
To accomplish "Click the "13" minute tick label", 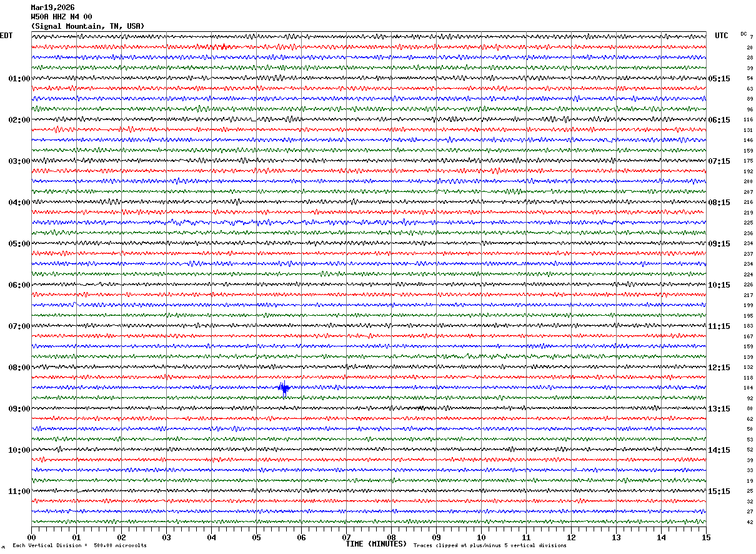I will pyautogui.click(x=616, y=537).
